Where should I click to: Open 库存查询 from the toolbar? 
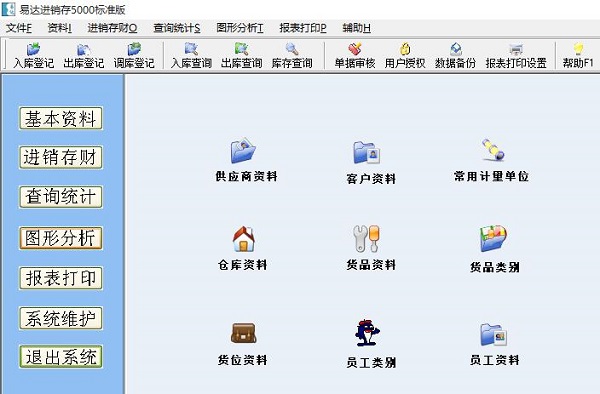coord(292,56)
